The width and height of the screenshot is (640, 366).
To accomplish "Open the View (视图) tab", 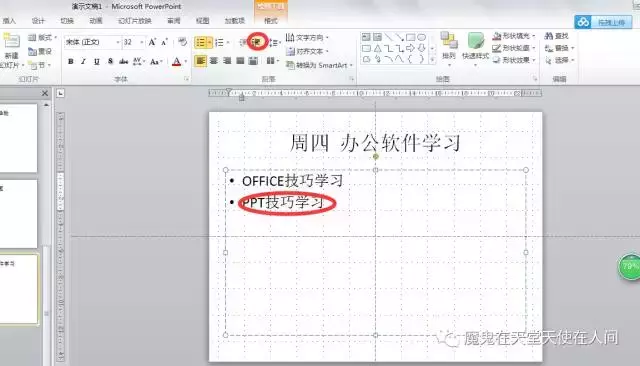I will [x=202, y=21].
